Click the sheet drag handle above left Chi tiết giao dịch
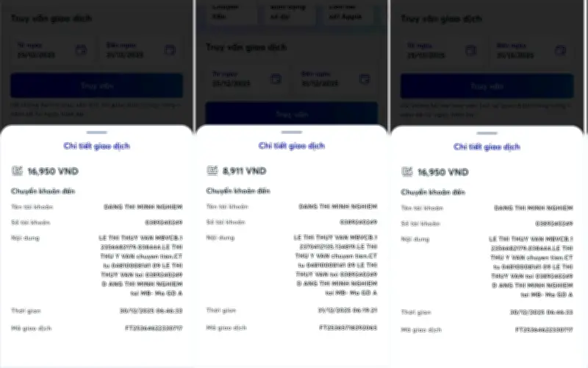Viewport: 588px width, 368px height. click(x=97, y=132)
